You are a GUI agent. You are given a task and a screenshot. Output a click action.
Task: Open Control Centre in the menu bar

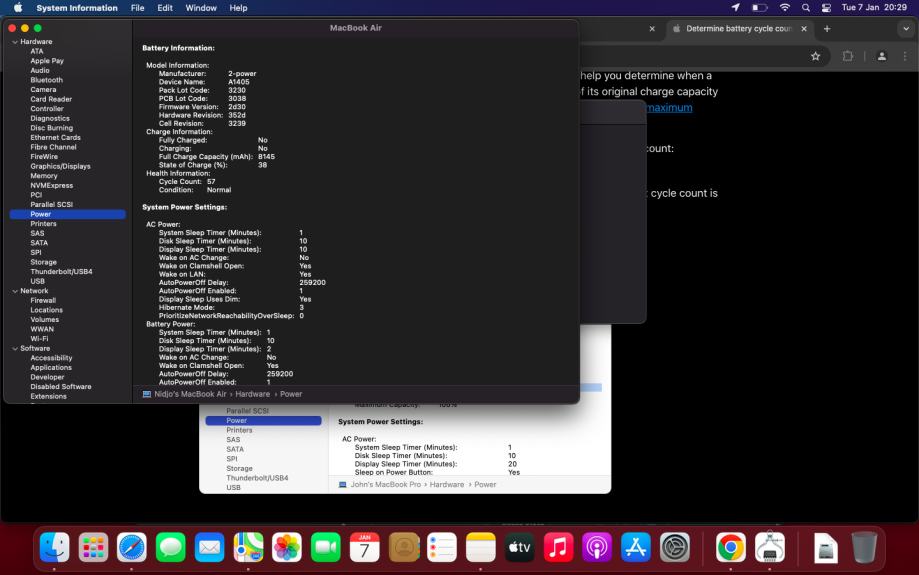click(x=827, y=8)
